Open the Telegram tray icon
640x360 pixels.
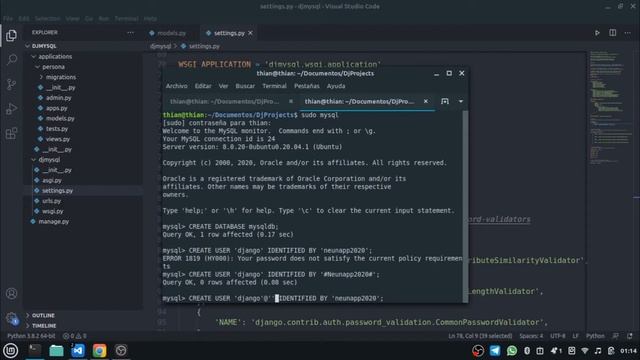point(495,351)
